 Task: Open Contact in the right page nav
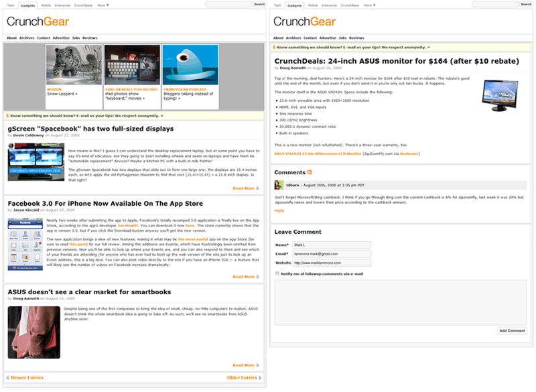310,38
